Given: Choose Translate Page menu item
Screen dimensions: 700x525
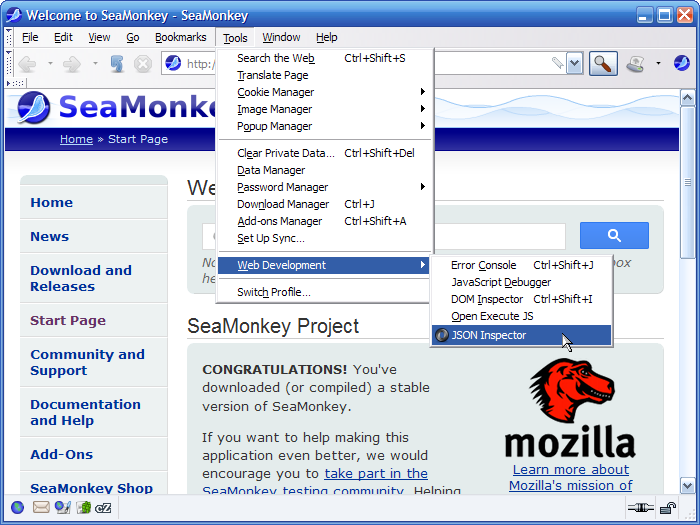Looking at the screenshot, I should point(325,75).
